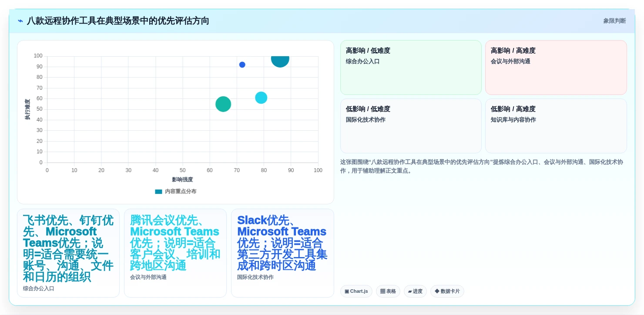Screen dimensions: 644x315
Task: Click 会议与外部沟通 caption under second data card
Action: tap(148, 277)
